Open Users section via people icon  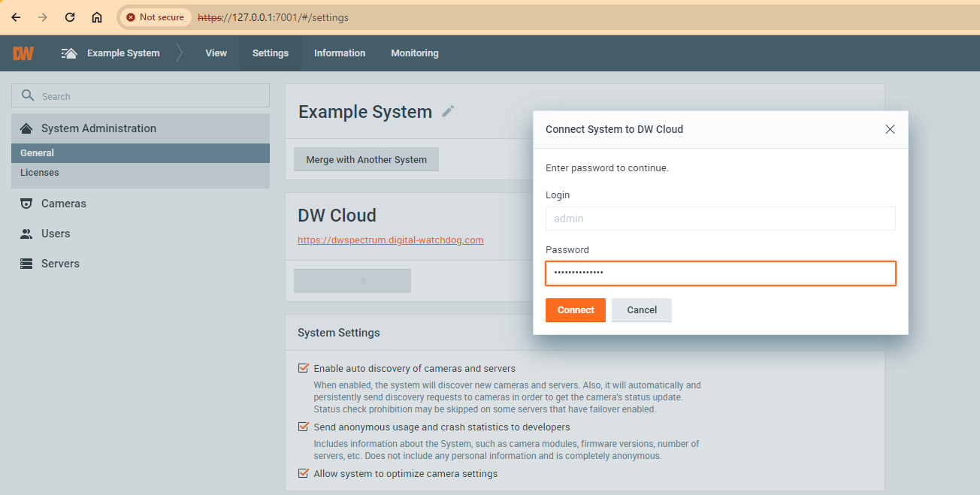coord(26,234)
